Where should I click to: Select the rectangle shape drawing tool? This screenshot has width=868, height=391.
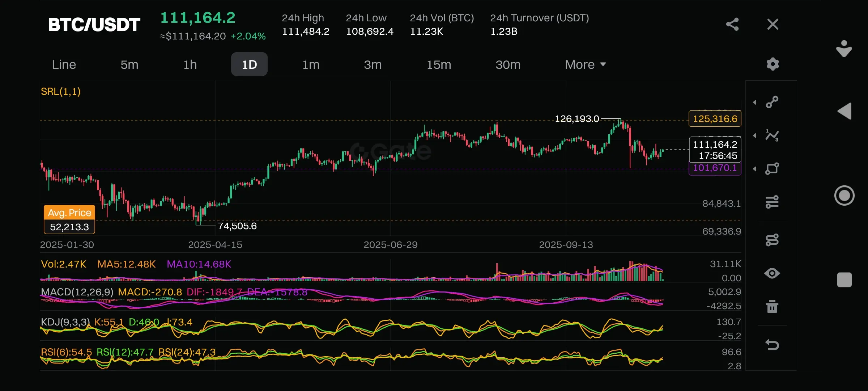(x=772, y=169)
